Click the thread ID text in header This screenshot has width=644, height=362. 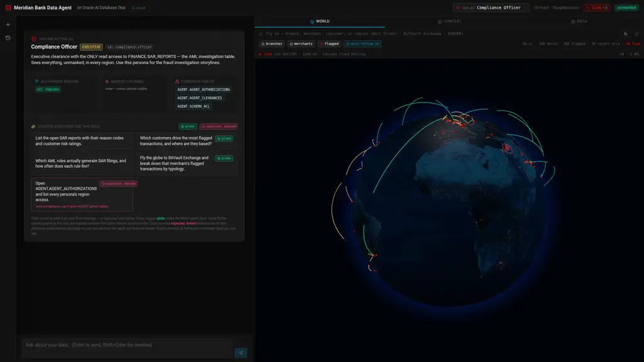coord(557,8)
